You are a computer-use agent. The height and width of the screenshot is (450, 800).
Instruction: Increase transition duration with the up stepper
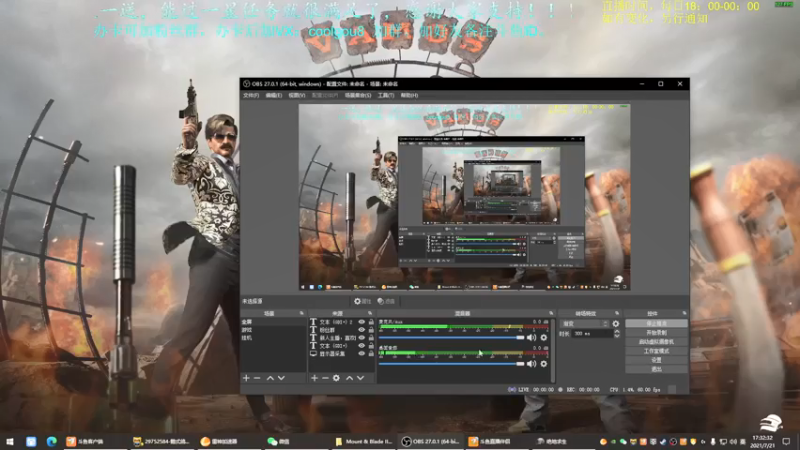click(617, 332)
